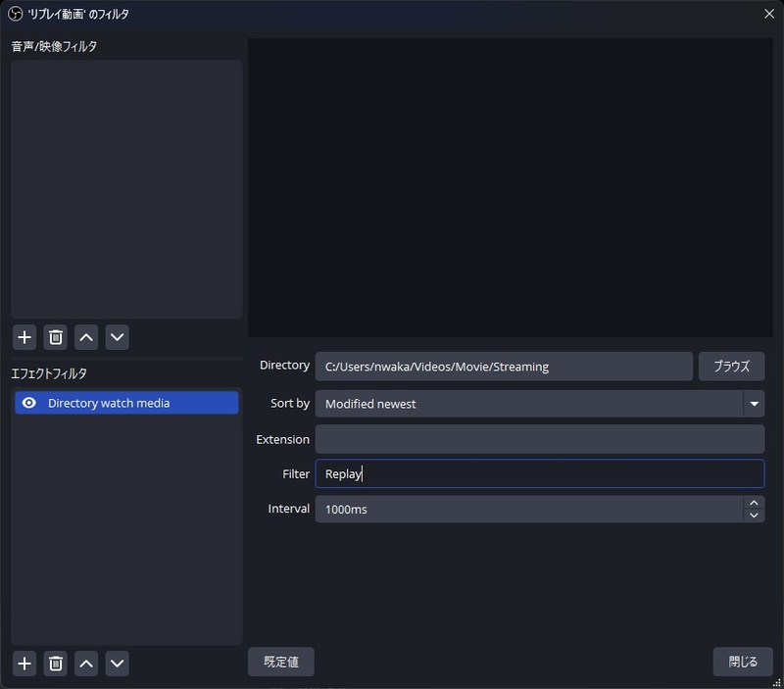Image resolution: width=784 pixels, height=689 pixels.
Task: Move audio/video filter up with arrow icon
Action: (86, 337)
